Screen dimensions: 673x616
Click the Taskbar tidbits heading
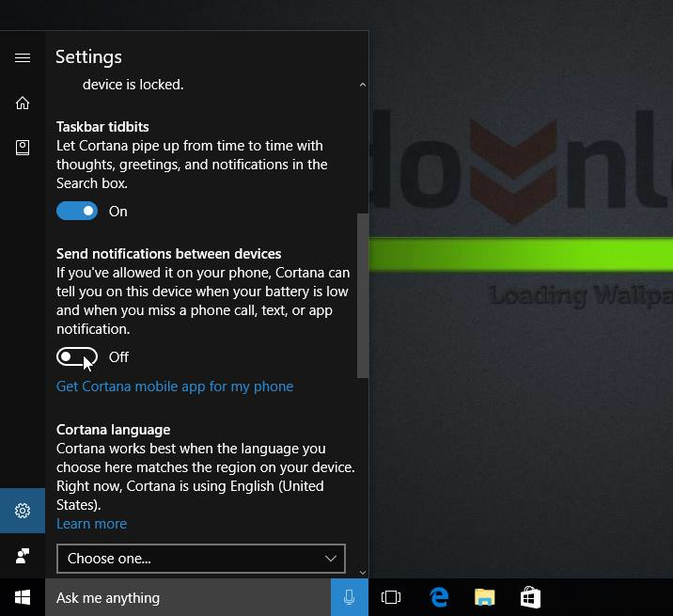tap(102, 127)
